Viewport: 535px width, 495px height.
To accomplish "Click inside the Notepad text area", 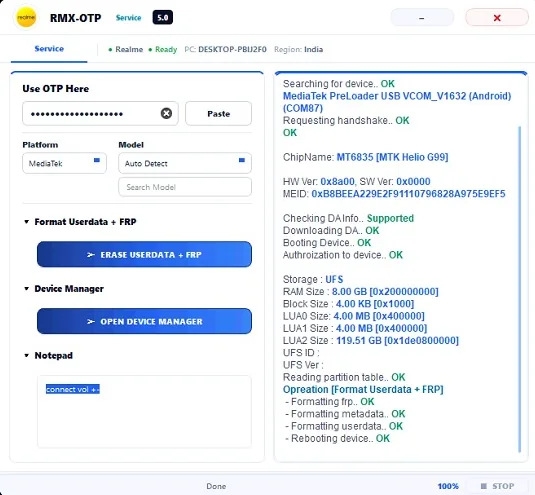I will point(144,411).
